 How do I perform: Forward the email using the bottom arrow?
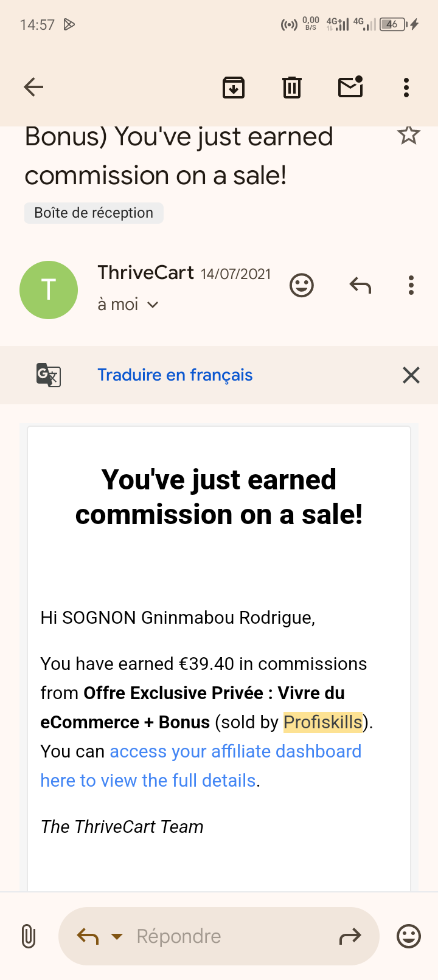coord(350,937)
